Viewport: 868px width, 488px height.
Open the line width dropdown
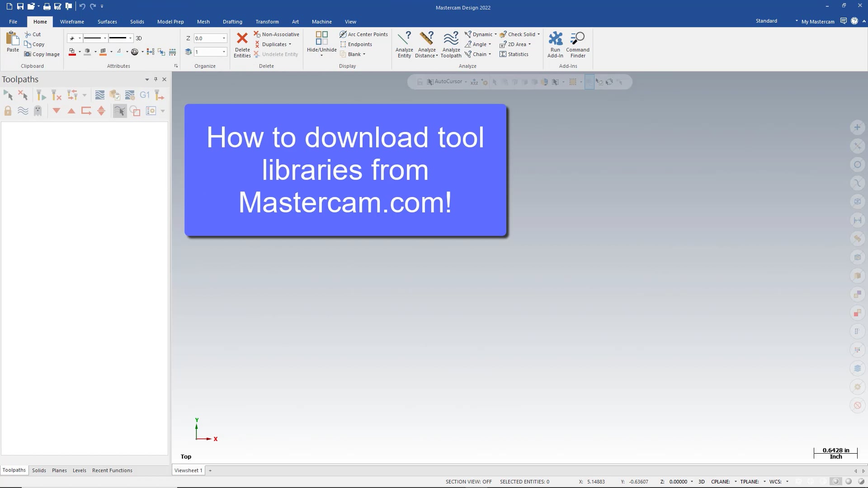(130, 38)
